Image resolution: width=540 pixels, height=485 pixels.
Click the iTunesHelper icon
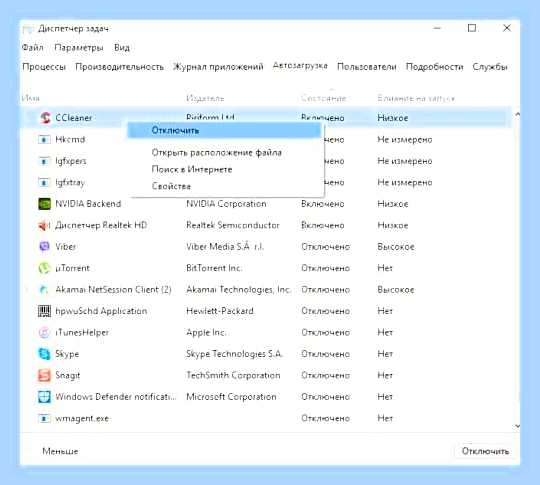click(44, 332)
